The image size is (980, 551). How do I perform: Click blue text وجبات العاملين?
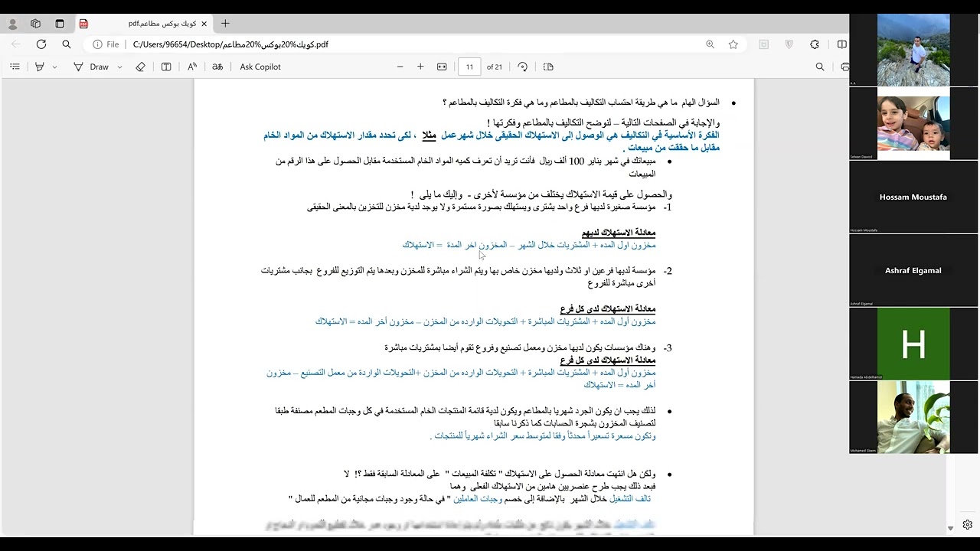click(x=478, y=499)
